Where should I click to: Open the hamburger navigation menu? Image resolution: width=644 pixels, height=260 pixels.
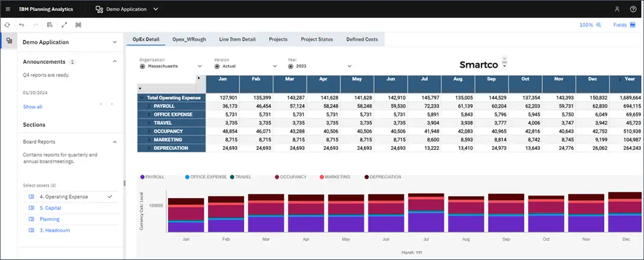[8, 9]
